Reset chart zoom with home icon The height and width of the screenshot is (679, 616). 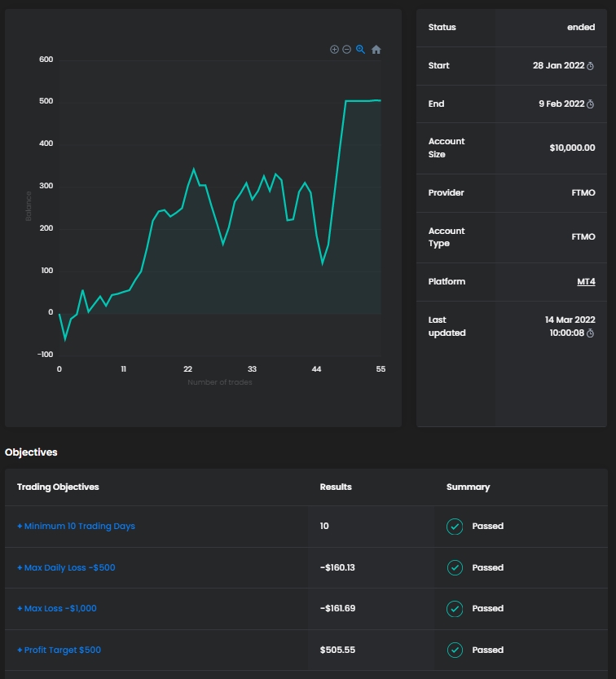pyautogui.click(x=376, y=50)
